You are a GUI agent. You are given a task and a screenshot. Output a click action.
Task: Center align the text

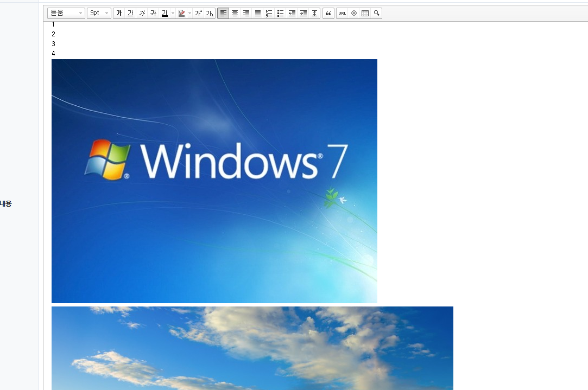(x=235, y=13)
